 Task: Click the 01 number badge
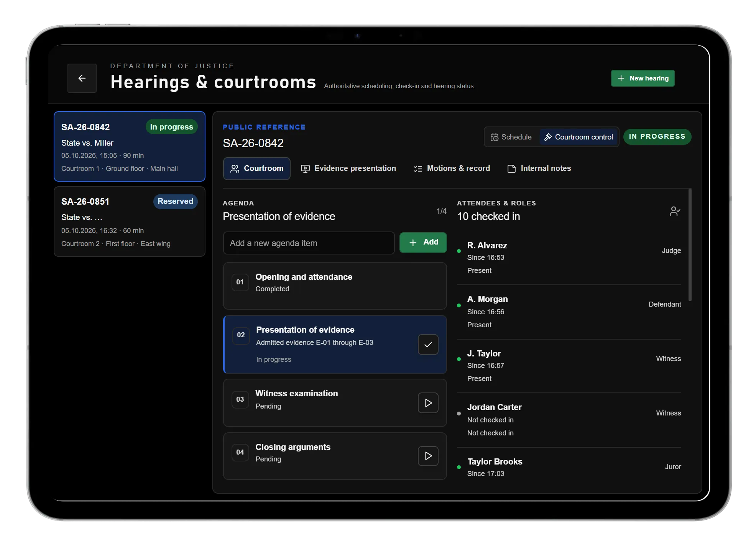(240, 282)
